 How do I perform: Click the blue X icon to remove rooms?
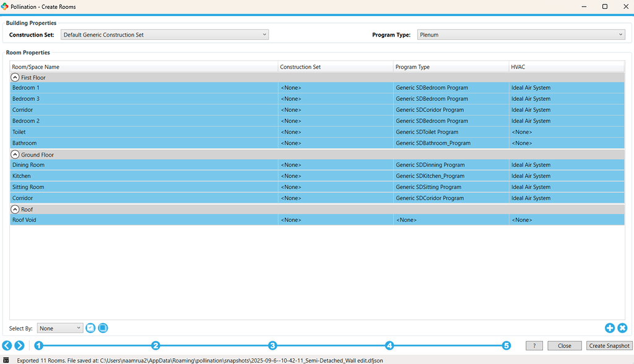(x=622, y=327)
